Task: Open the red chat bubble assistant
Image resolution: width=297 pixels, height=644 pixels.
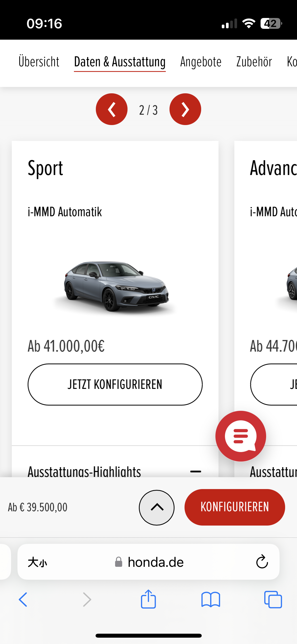Action: (241, 436)
